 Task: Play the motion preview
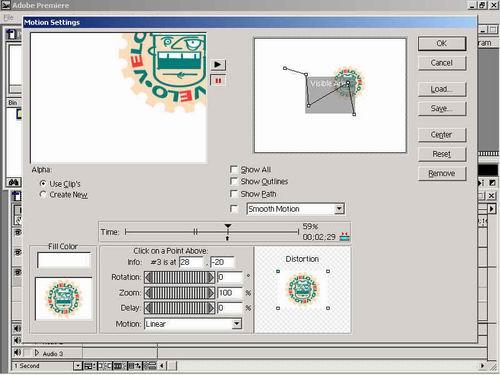218,64
